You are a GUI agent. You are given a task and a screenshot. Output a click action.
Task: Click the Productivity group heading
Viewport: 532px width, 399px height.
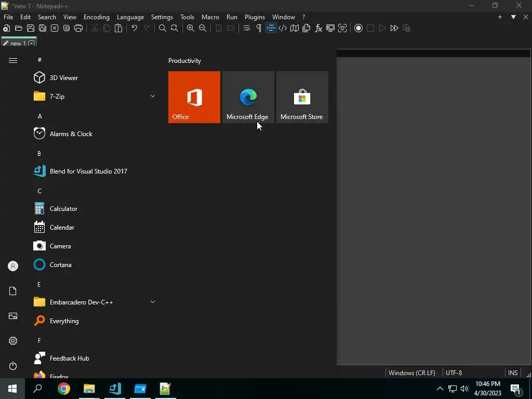click(x=184, y=61)
